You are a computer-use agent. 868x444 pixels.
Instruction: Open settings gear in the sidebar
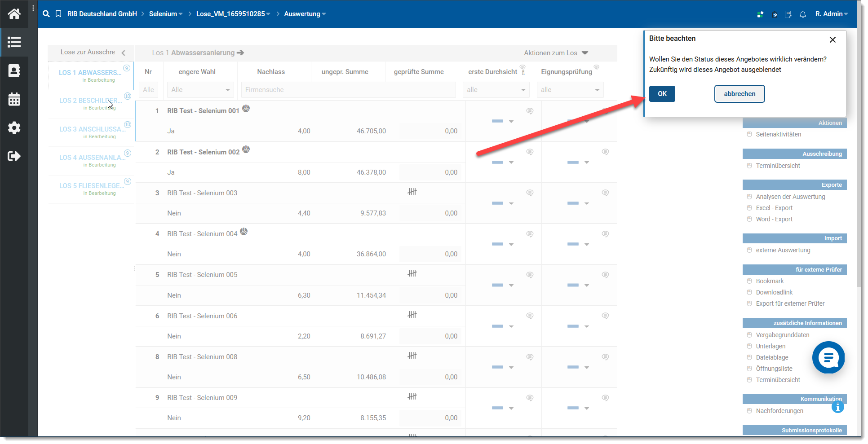(x=14, y=128)
